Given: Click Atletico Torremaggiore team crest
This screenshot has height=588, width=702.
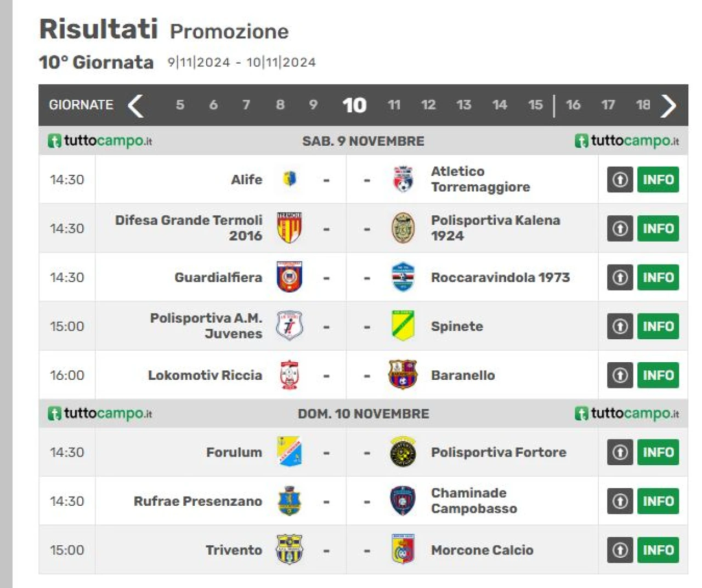Looking at the screenshot, I should 403,179.
